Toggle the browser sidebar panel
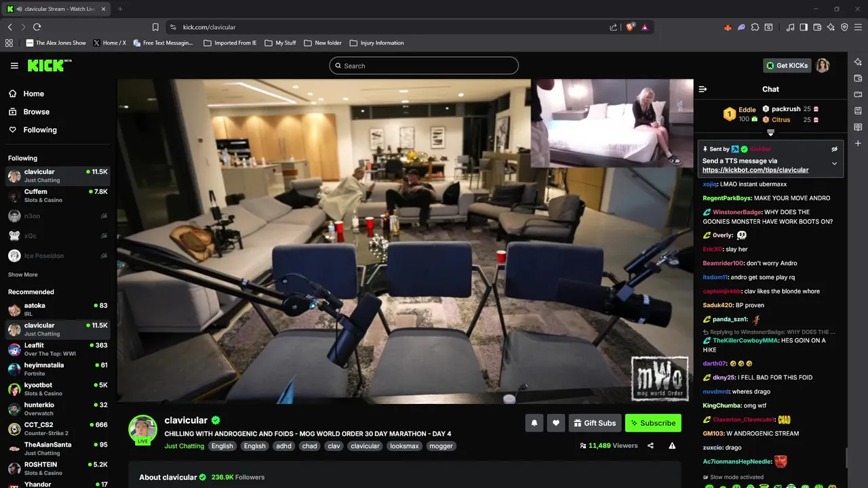This screenshot has height=488, width=868. click(804, 27)
